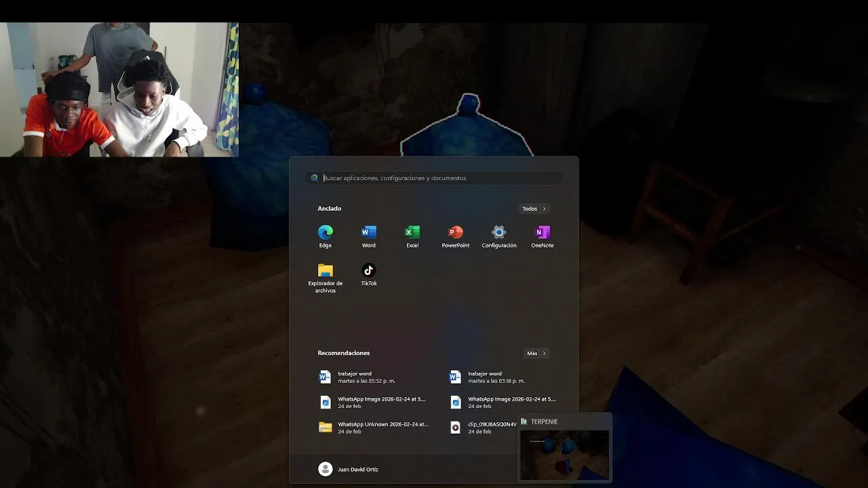Show all apps with Todos button
Image resolution: width=868 pixels, height=488 pixels.
point(534,209)
